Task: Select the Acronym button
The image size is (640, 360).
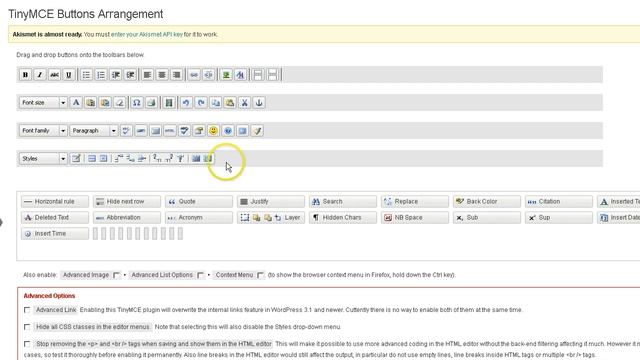Action: click(x=199, y=218)
